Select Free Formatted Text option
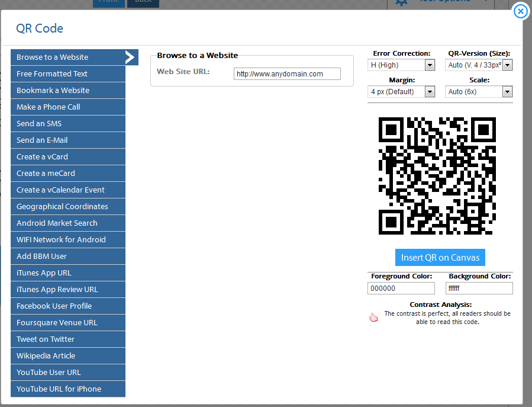 click(68, 73)
